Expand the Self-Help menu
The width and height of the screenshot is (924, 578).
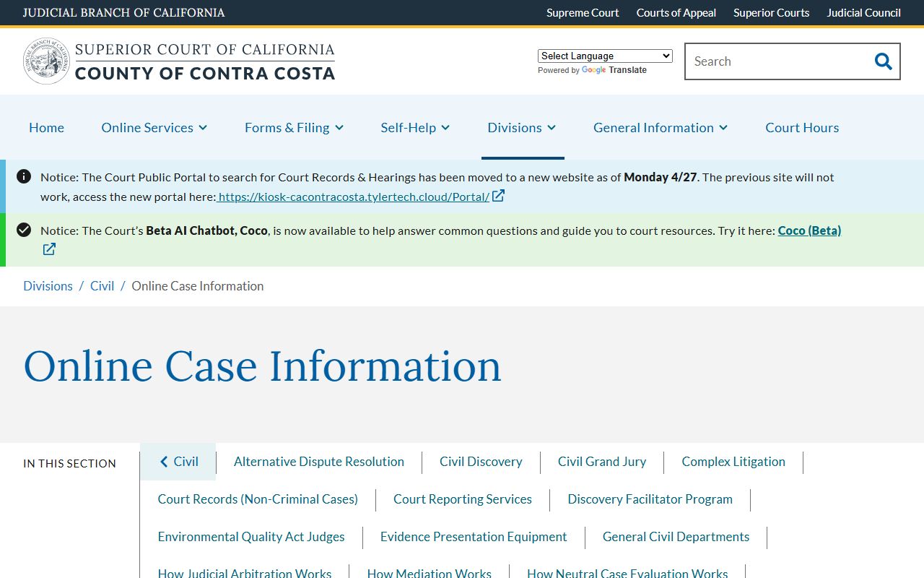pos(415,127)
